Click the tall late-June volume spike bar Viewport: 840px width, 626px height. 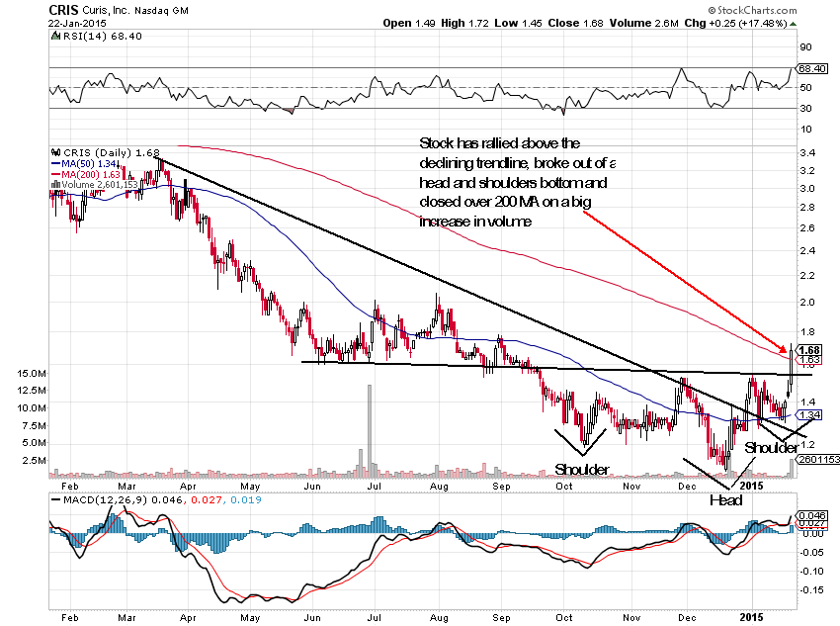(x=370, y=431)
